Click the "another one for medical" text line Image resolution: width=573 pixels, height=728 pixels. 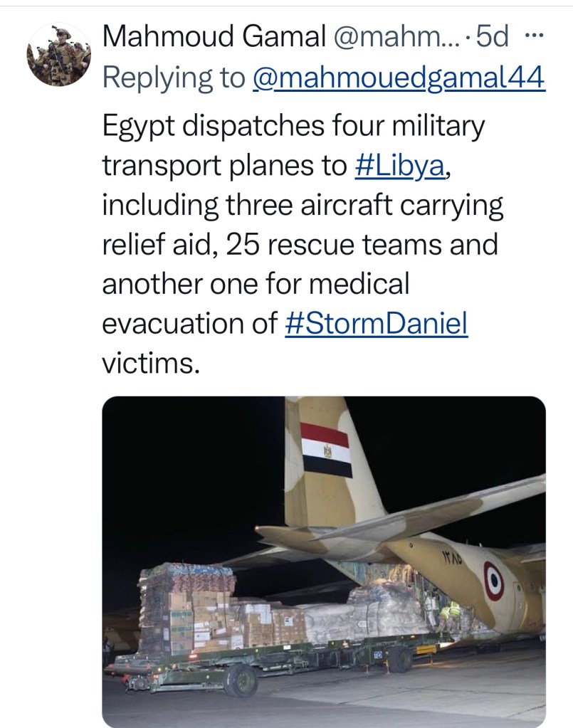pyautogui.click(x=256, y=285)
